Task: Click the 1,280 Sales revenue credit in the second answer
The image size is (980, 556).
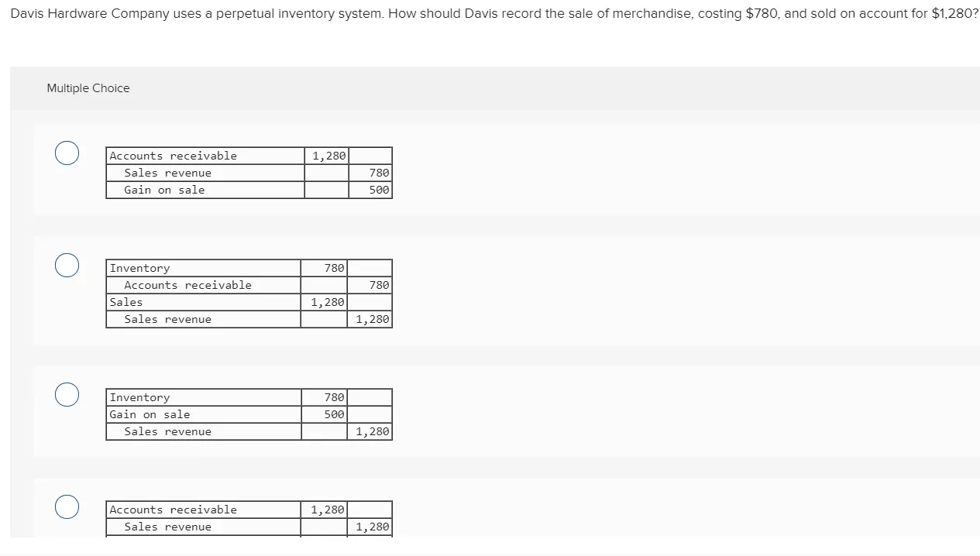Action: pyautogui.click(x=370, y=319)
